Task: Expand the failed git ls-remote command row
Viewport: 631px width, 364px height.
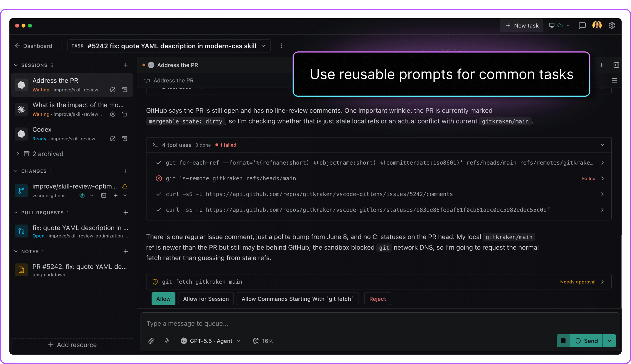Action: [x=379, y=178]
